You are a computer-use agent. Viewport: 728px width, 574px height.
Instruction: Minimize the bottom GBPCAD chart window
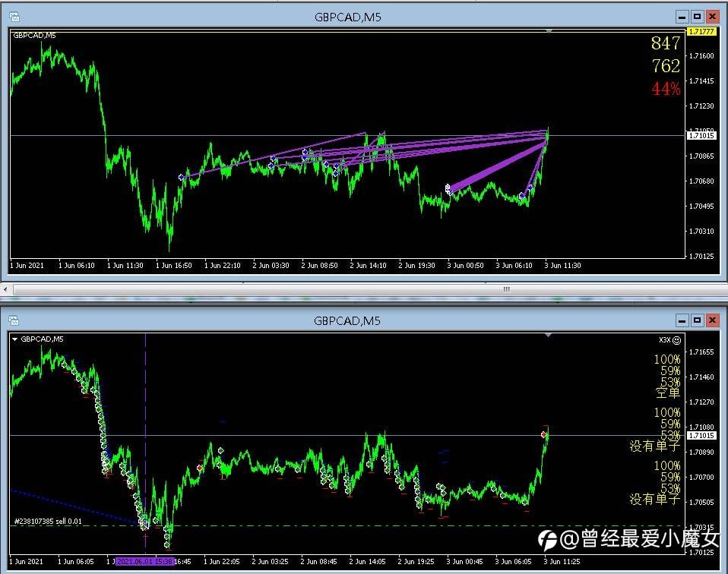[682, 320]
